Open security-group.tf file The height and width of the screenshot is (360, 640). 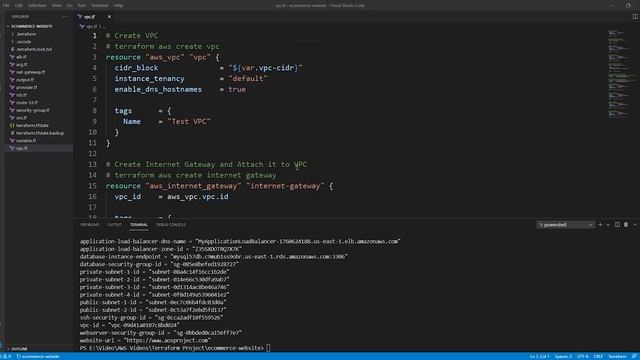[33, 110]
